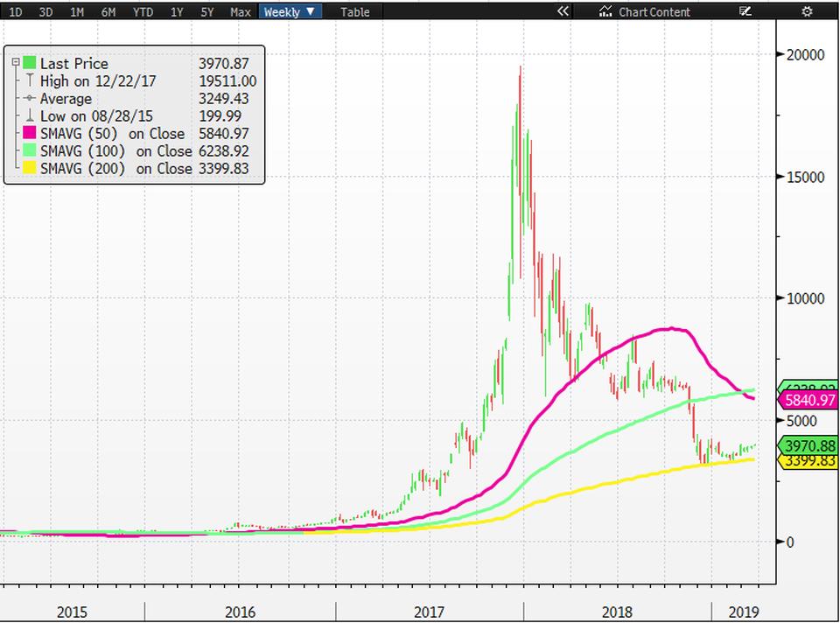Select the YTD range
This screenshot has height=623, width=840.
tap(143, 11)
